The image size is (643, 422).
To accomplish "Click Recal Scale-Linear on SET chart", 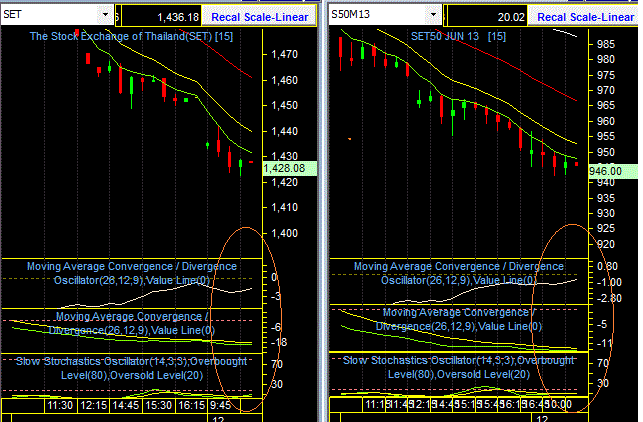I will (260, 17).
